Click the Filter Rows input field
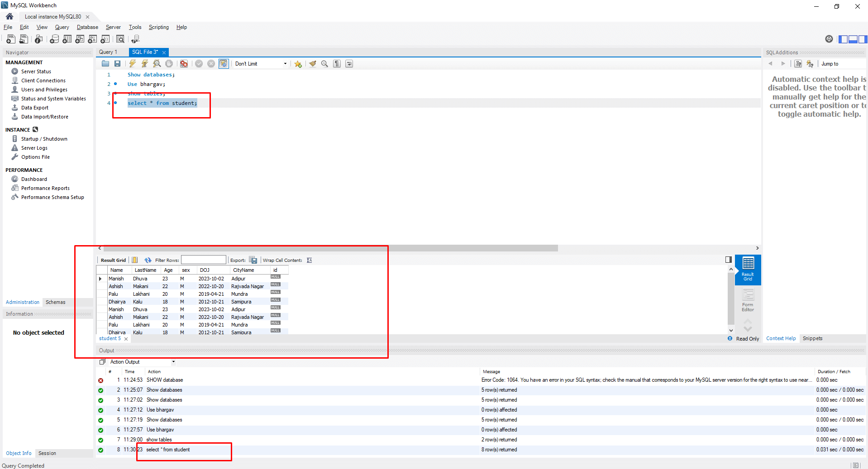Image resolution: width=868 pixels, height=469 pixels. [203, 260]
